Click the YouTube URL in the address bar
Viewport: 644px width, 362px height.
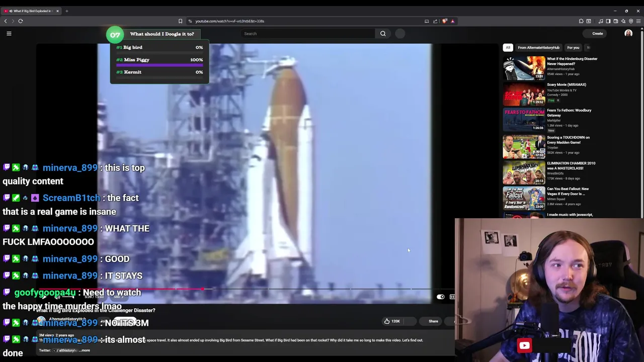tap(229, 21)
